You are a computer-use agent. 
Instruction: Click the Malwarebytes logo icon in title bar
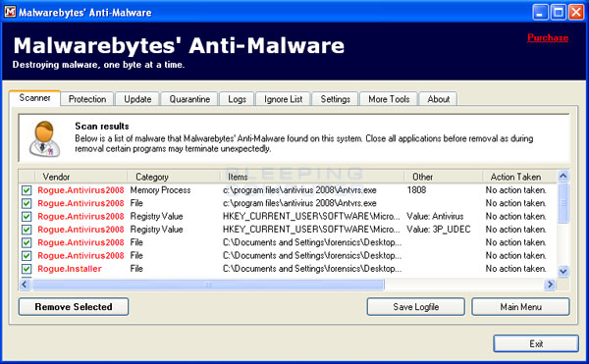coord(10,12)
